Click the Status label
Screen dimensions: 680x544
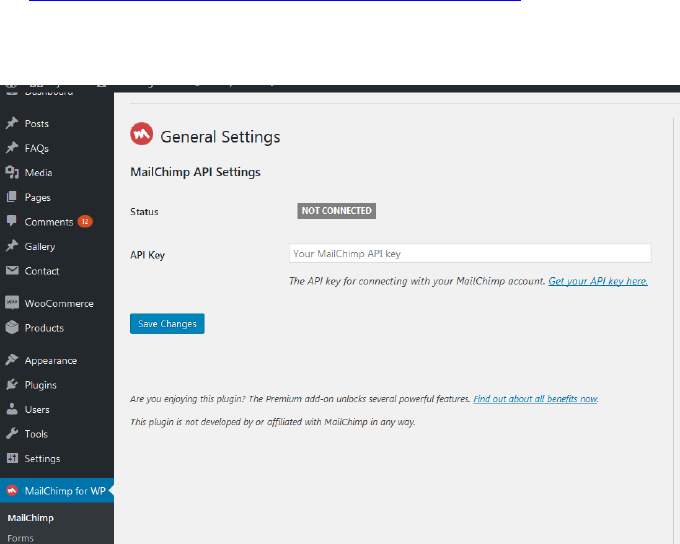[x=144, y=212]
